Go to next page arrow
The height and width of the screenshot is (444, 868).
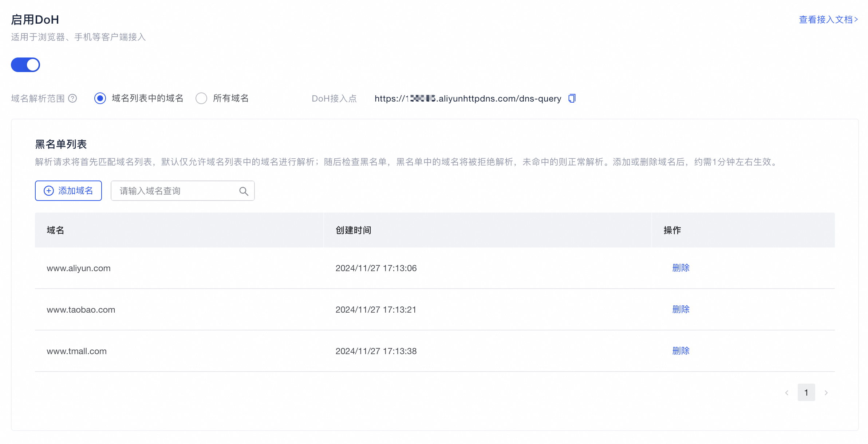[826, 393]
